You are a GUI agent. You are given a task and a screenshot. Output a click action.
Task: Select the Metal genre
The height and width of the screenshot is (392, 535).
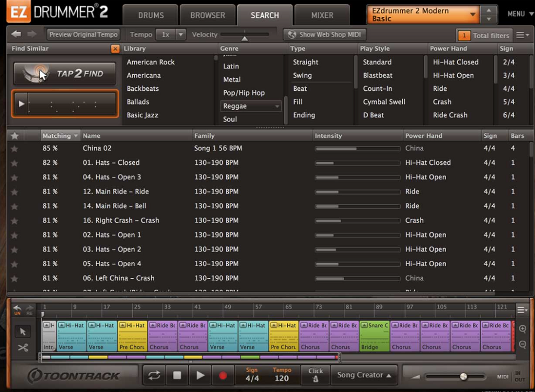click(x=232, y=79)
